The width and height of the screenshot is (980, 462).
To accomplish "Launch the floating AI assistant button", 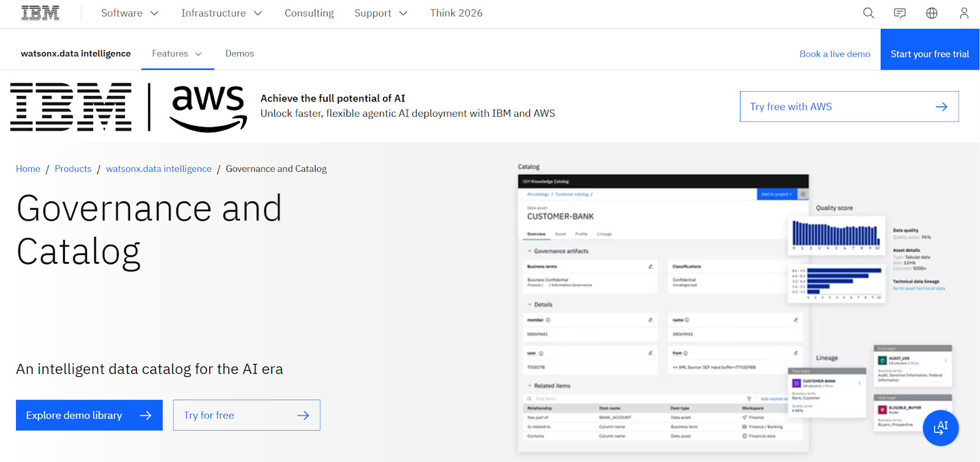I will tap(941, 428).
